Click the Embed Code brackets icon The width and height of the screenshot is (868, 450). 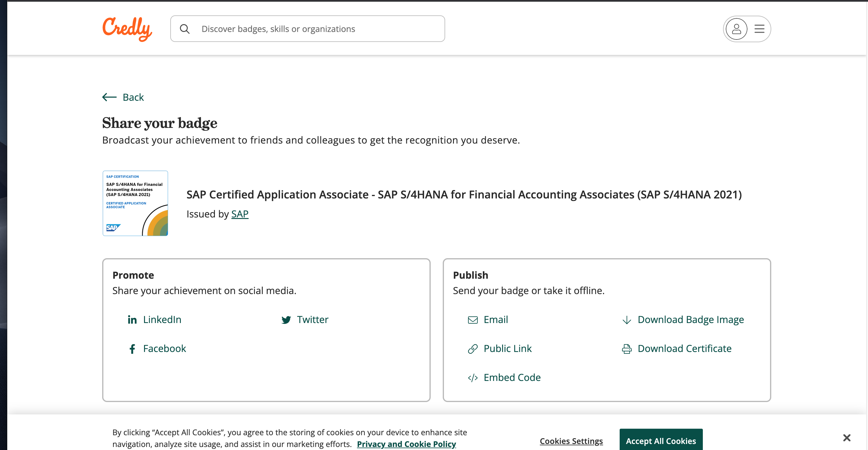coord(472,378)
